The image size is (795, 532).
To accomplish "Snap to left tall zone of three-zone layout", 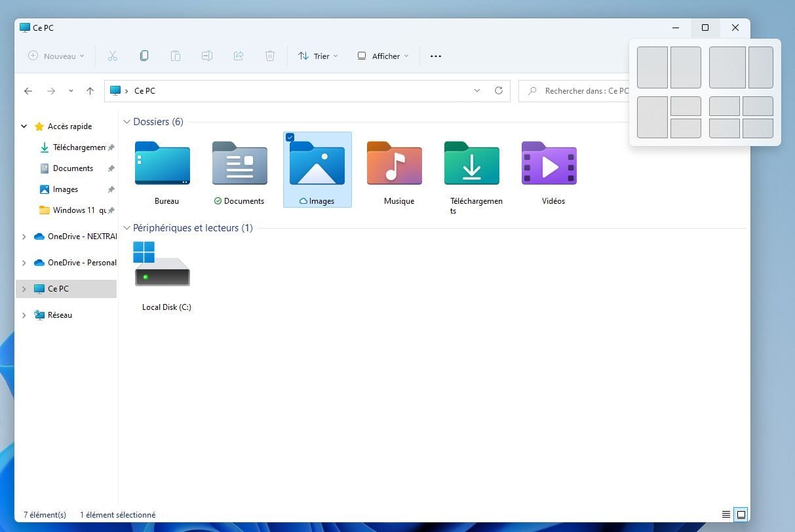I will [x=652, y=117].
